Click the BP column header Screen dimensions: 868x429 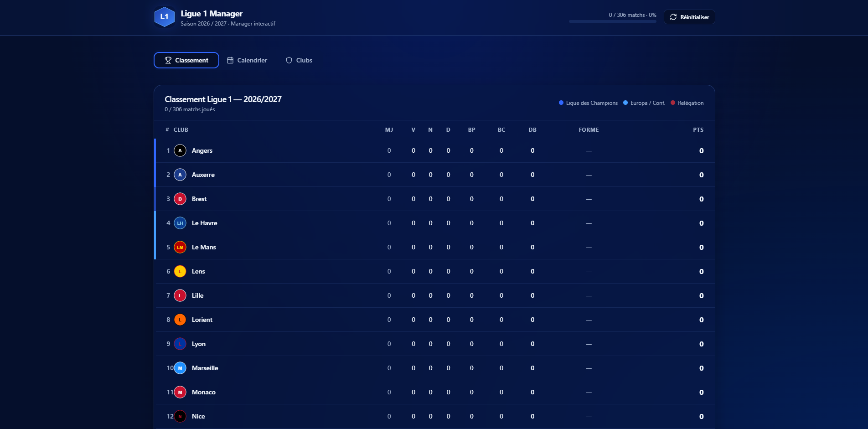472,130
